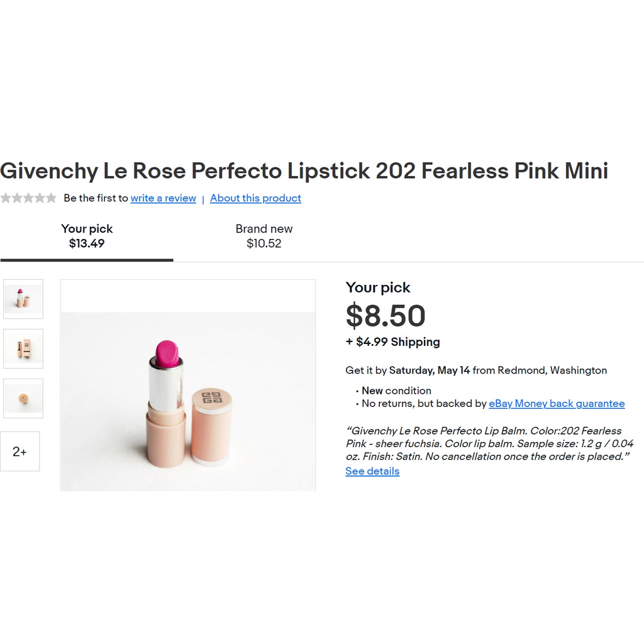Click the Saturday, May 14 delivery date
The height and width of the screenshot is (644, 644).
[x=430, y=370]
